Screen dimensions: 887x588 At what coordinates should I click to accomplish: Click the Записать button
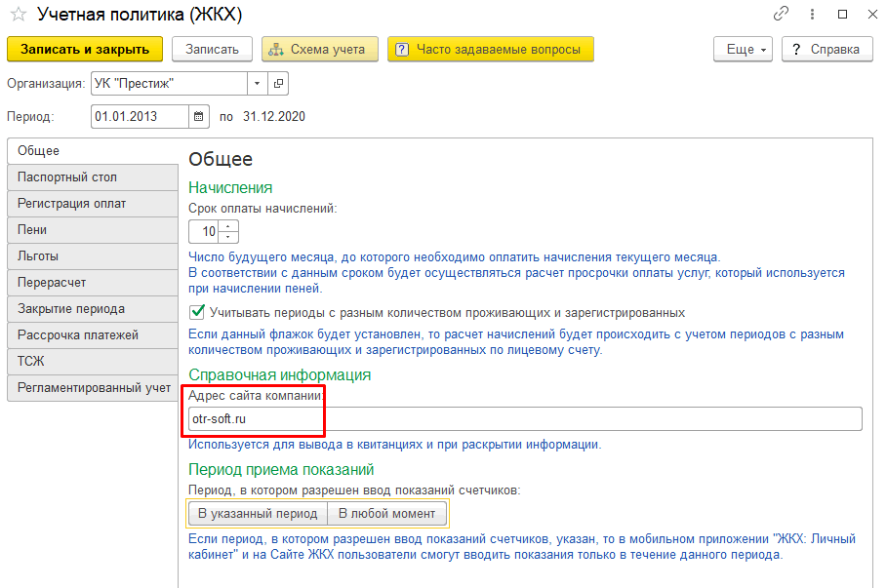212,49
